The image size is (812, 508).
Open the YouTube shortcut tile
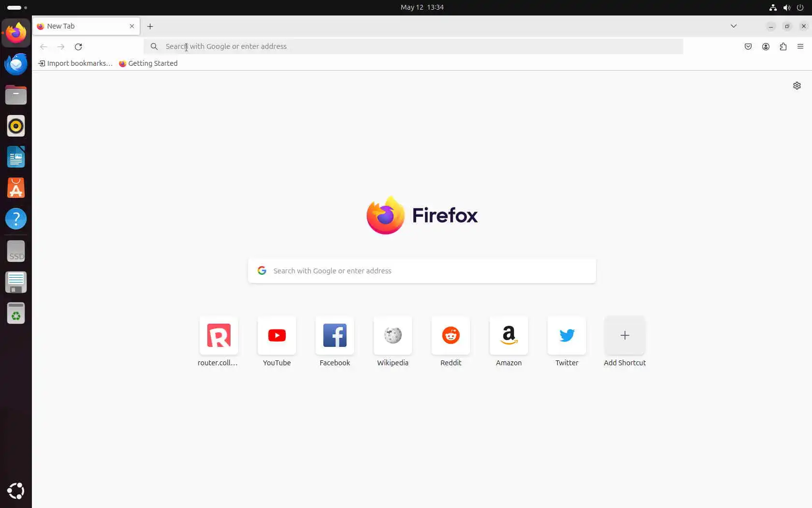(x=277, y=342)
